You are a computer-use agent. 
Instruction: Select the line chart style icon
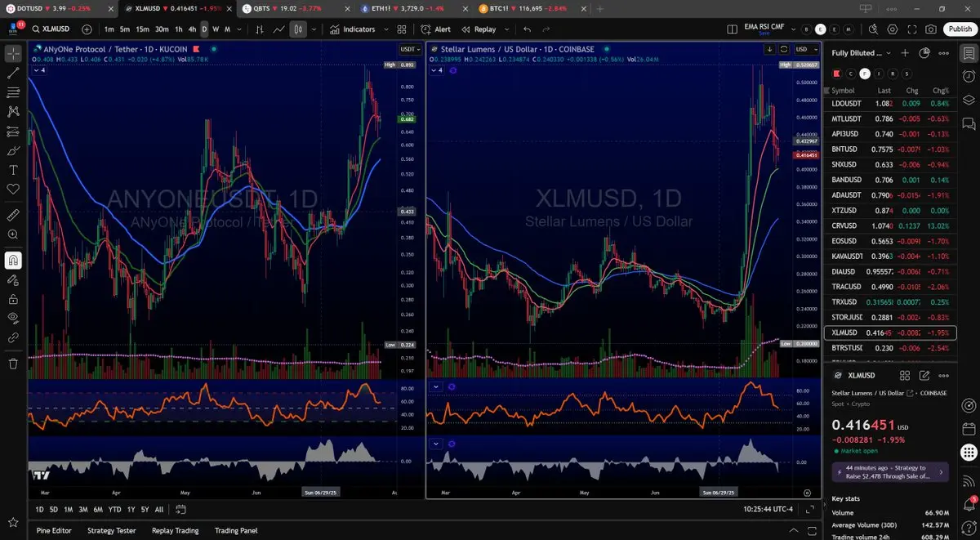pos(279,29)
